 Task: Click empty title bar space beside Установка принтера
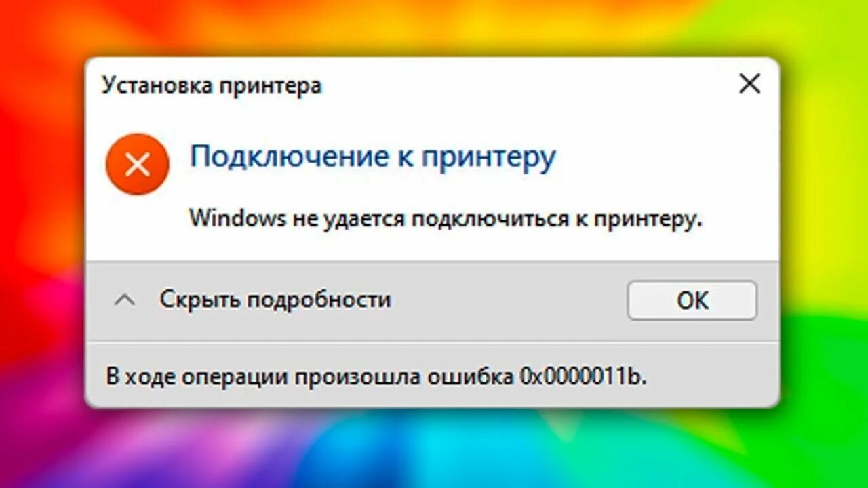click(x=529, y=85)
